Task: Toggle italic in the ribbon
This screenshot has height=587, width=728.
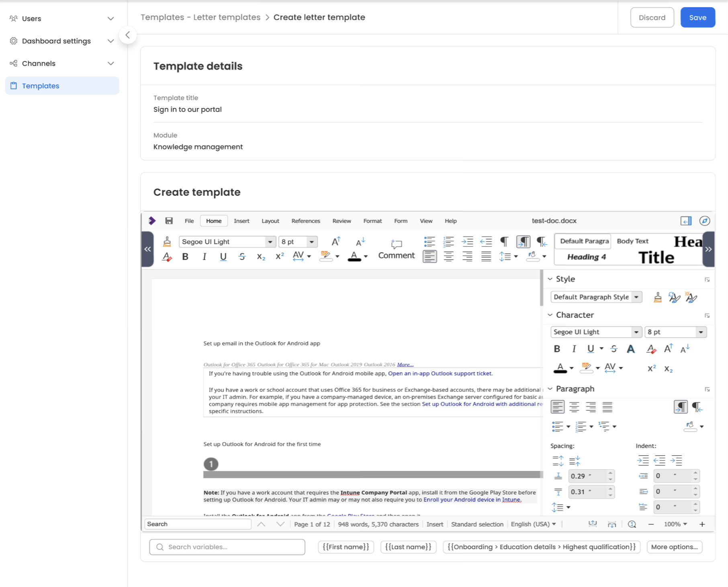Action: click(x=204, y=257)
